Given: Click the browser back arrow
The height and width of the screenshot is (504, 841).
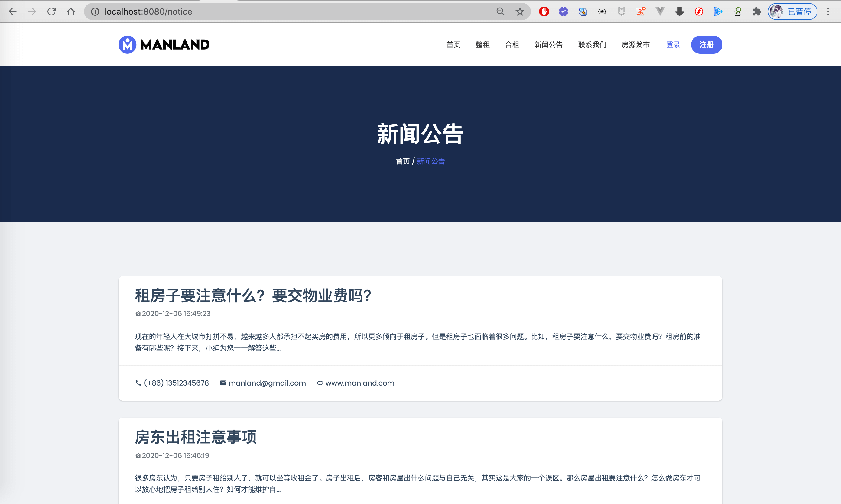Looking at the screenshot, I should click(13, 11).
